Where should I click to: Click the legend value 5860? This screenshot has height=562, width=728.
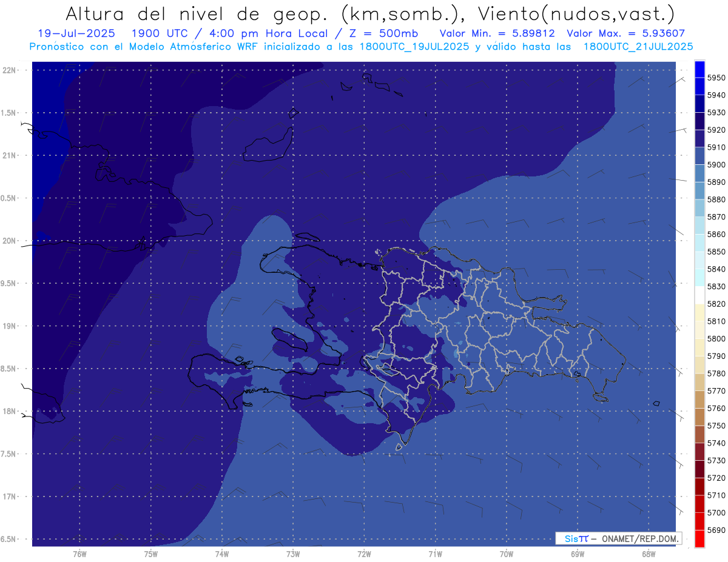(716, 234)
